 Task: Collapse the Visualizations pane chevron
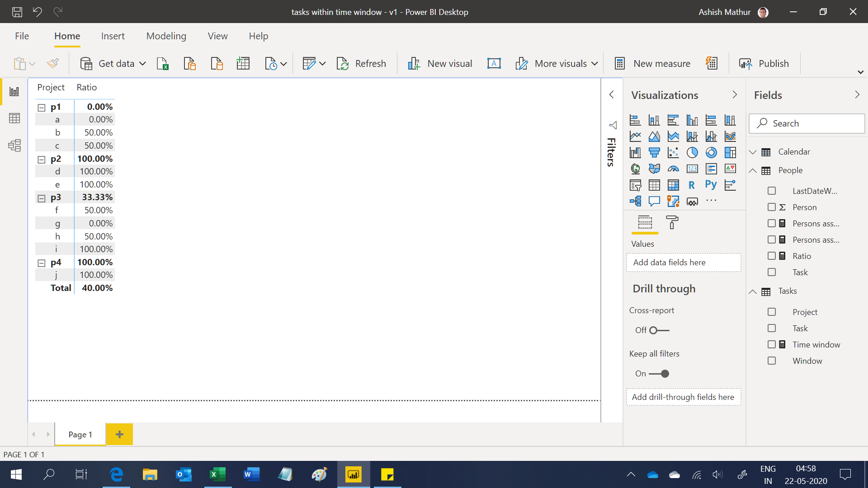(x=735, y=95)
